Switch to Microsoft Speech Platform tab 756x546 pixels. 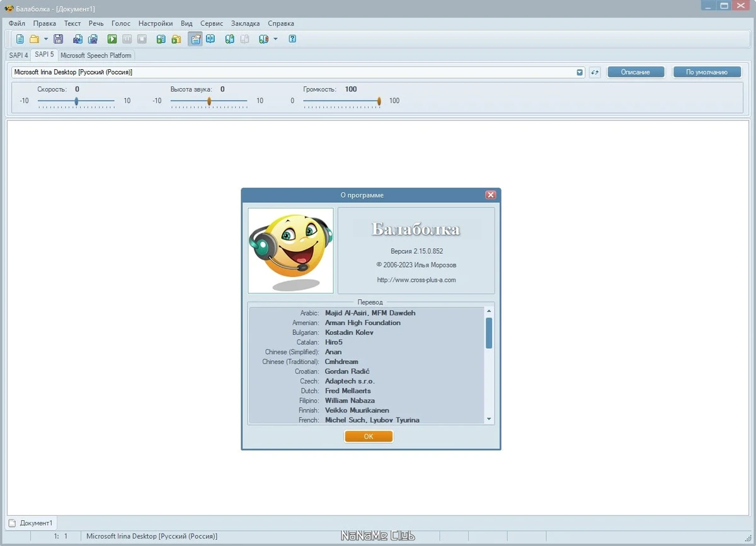[x=96, y=55]
